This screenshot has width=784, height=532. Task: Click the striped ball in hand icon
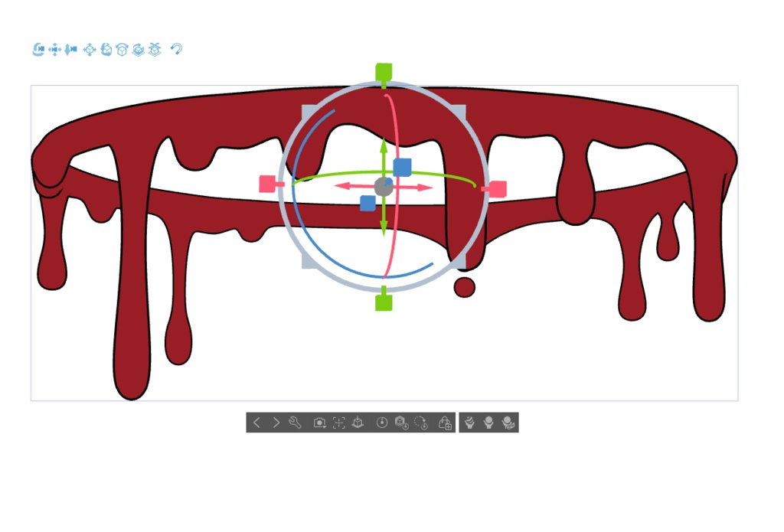pyautogui.click(x=469, y=423)
